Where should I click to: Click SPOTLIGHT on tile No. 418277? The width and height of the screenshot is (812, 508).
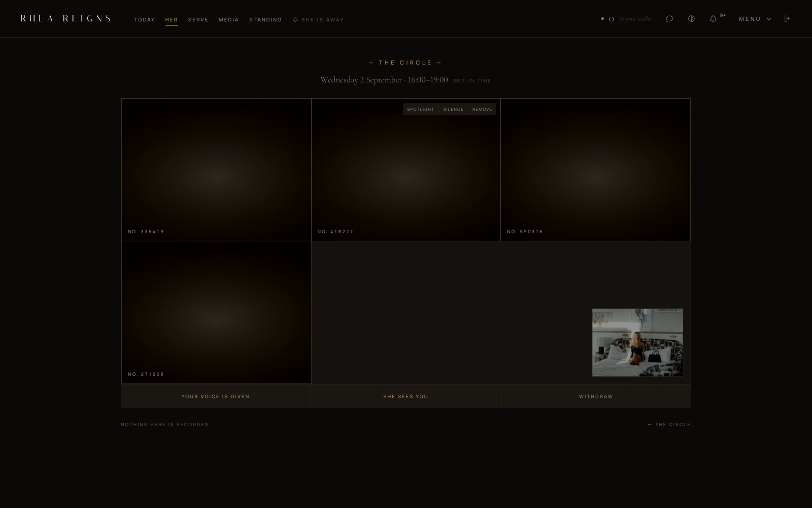[x=421, y=109]
